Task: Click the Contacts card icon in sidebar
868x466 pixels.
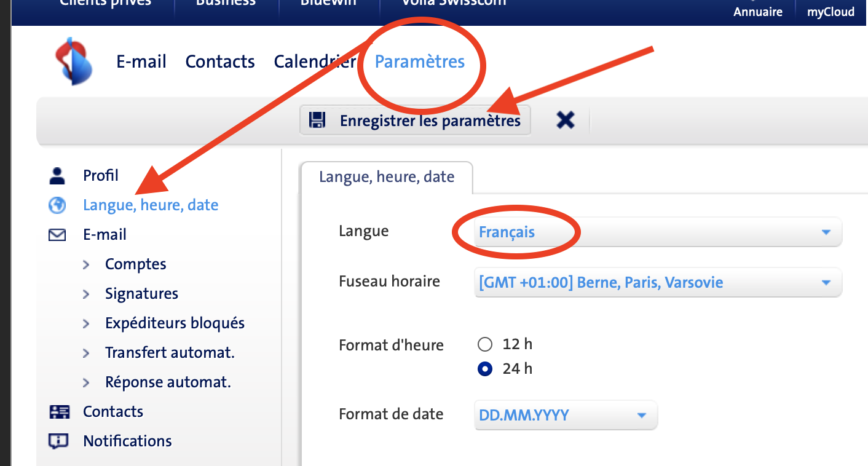Action: (59, 412)
